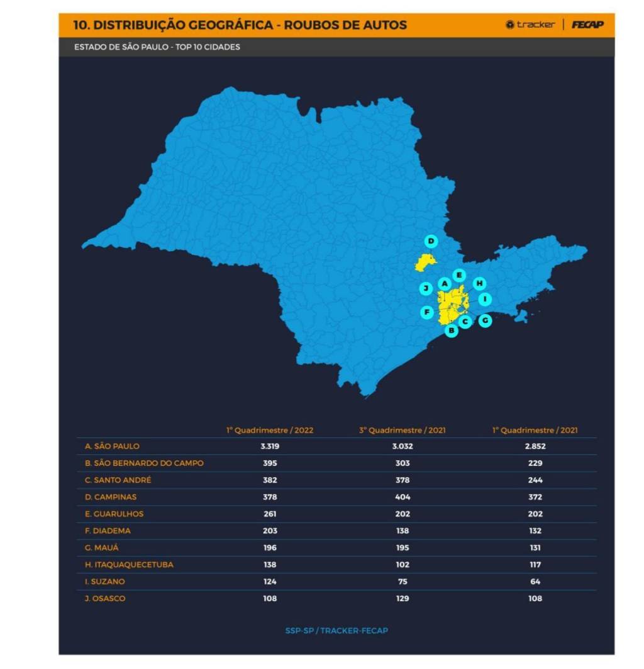
Task: Click value 303 in São Bernardo row
Action: [402, 463]
